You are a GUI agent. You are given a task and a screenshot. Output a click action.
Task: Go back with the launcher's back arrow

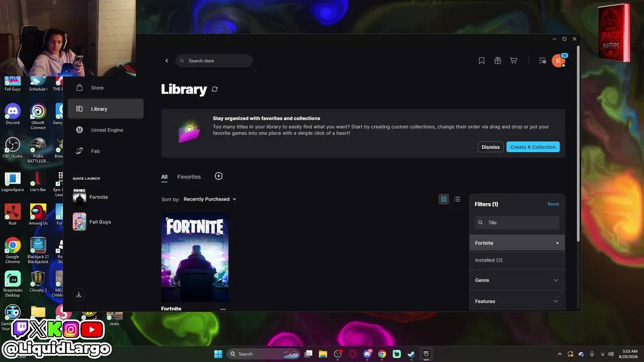(x=167, y=61)
